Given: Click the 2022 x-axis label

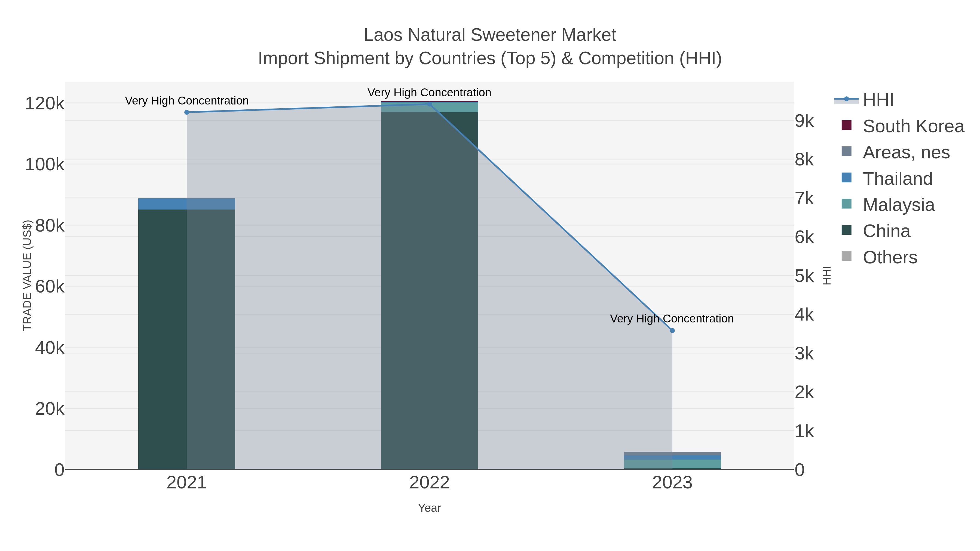Looking at the screenshot, I should (430, 483).
